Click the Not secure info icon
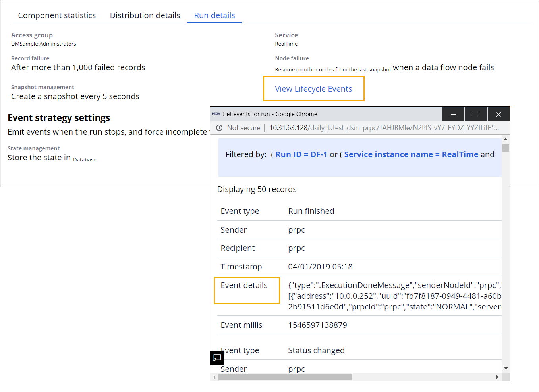539x392 pixels. [219, 128]
